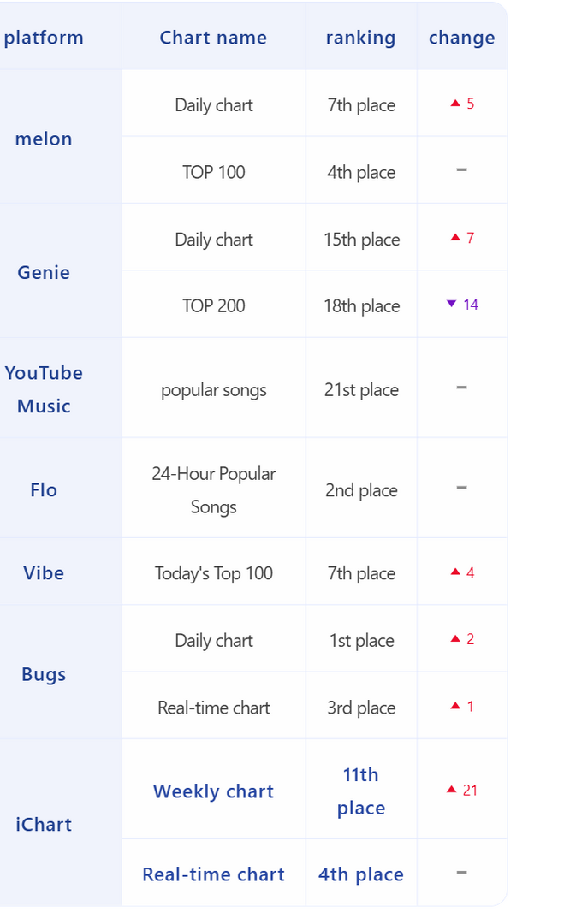Click the red up arrow beside 5
This screenshot has height=924, width=576.
454,104
